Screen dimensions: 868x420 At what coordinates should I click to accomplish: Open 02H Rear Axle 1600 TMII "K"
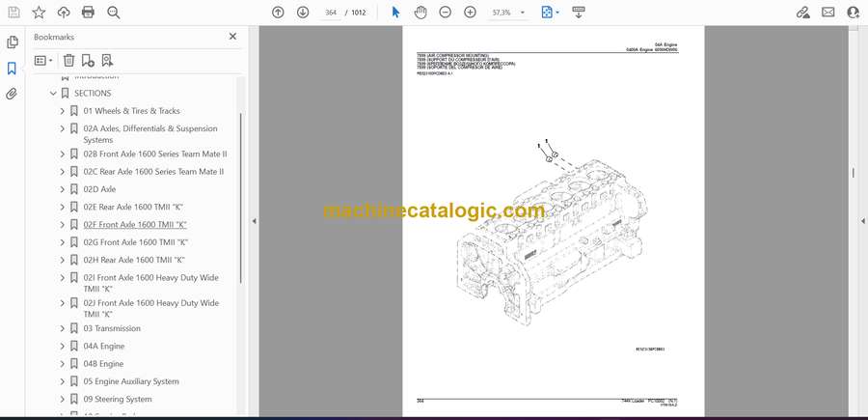click(x=134, y=260)
